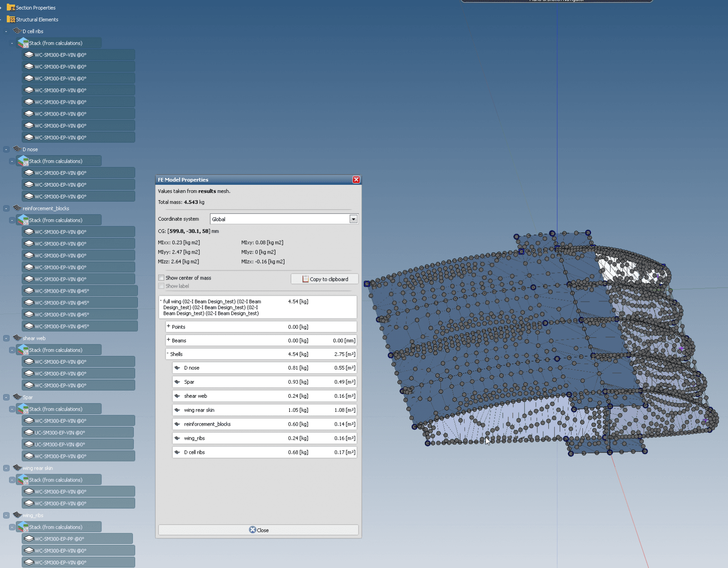Click shear web shell icon in dialog

click(x=177, y=396)
